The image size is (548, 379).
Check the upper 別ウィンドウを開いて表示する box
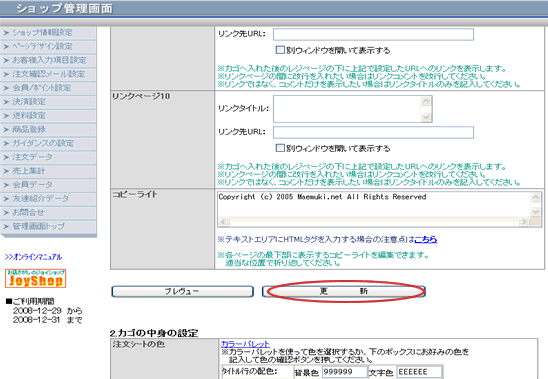point(280,50)
